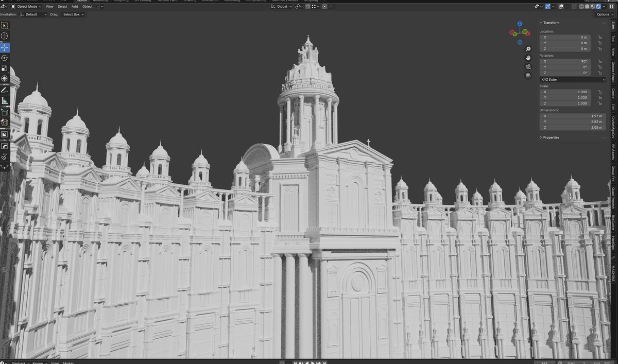The height and width of the screenshot is (364, 618).
Task: Select the Move tool in the toolbar
Action: click(4, 47)
